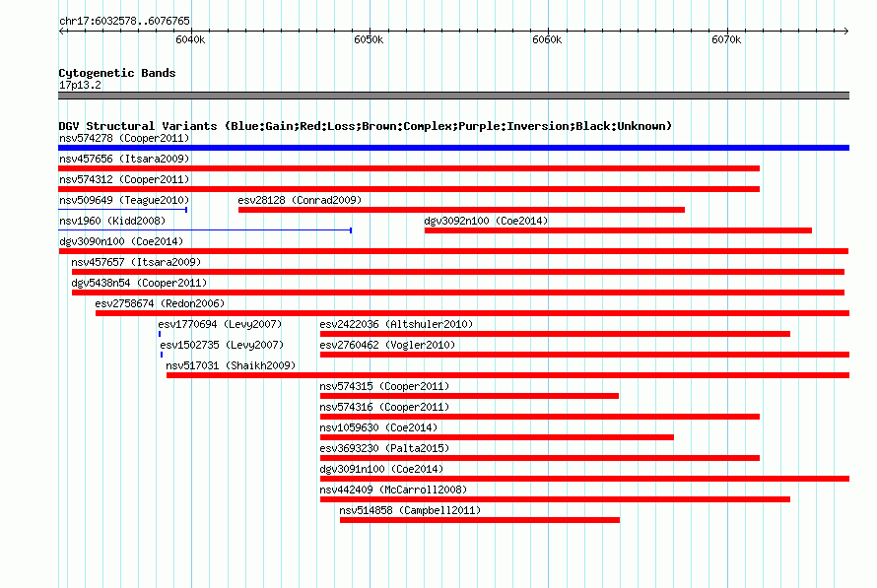877x588 pixels.
Task: Click the 6060k ruler tick label
Action: [548, 39]
